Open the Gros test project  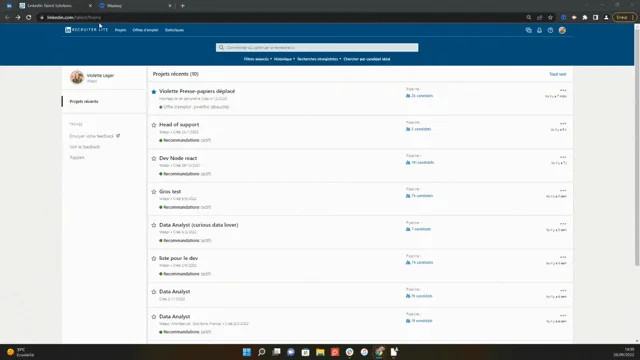tap(170, 191)
